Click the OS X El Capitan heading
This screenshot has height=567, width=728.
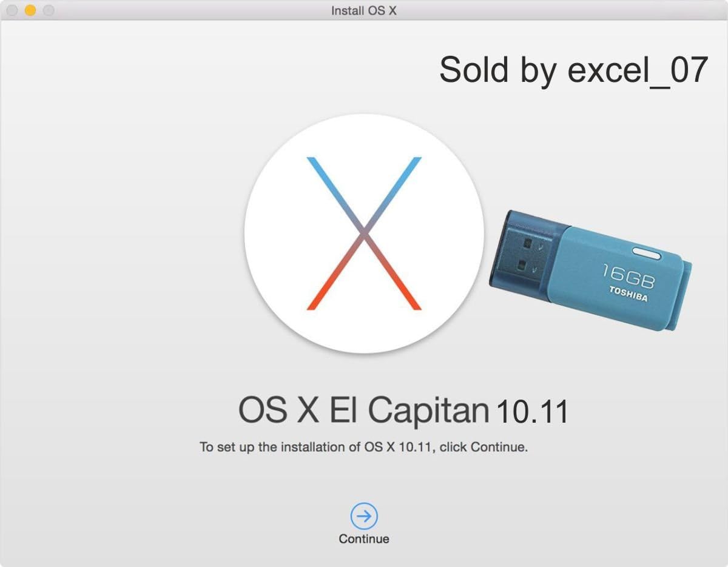pos(363,411)
